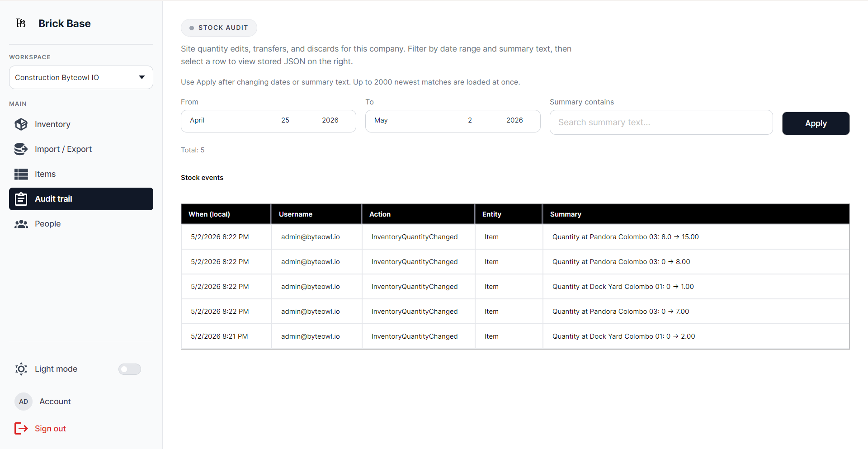The height and width of the screenshot is (449, 868).
Task: Open Account settings label
Action: click(55, 402)
